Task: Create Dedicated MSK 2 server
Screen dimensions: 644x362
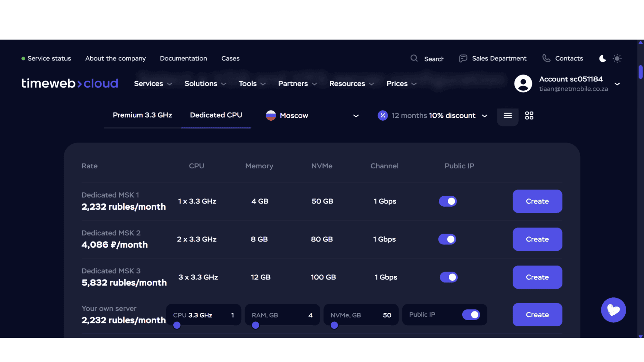Action: 537,239
